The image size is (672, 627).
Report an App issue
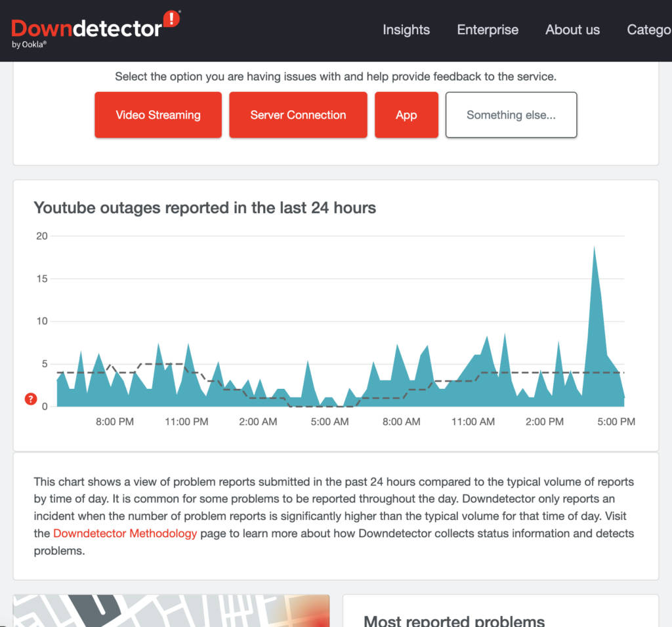pyautogui.click(x=406, y=115)
